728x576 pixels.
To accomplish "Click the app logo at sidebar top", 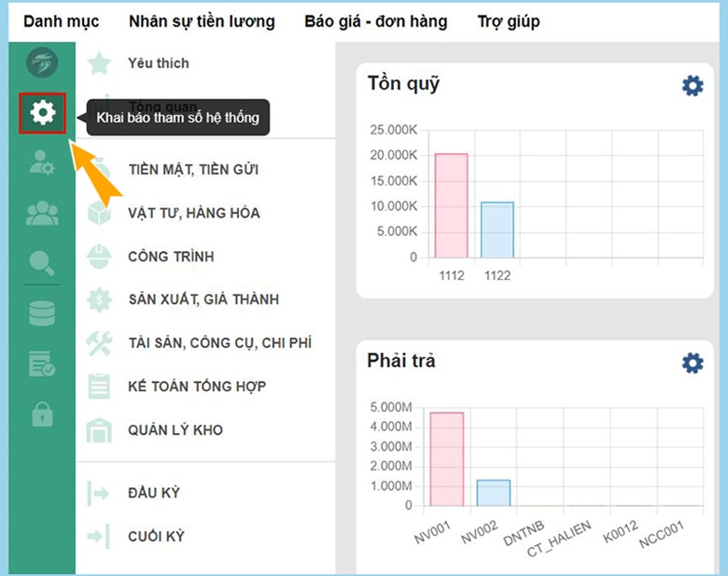I will 42,63.
